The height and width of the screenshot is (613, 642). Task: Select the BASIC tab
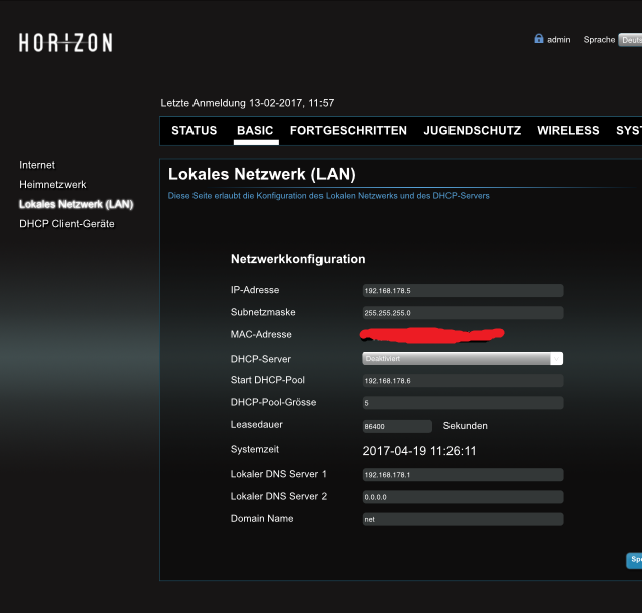pyautogui.click(x=255, y=131)
